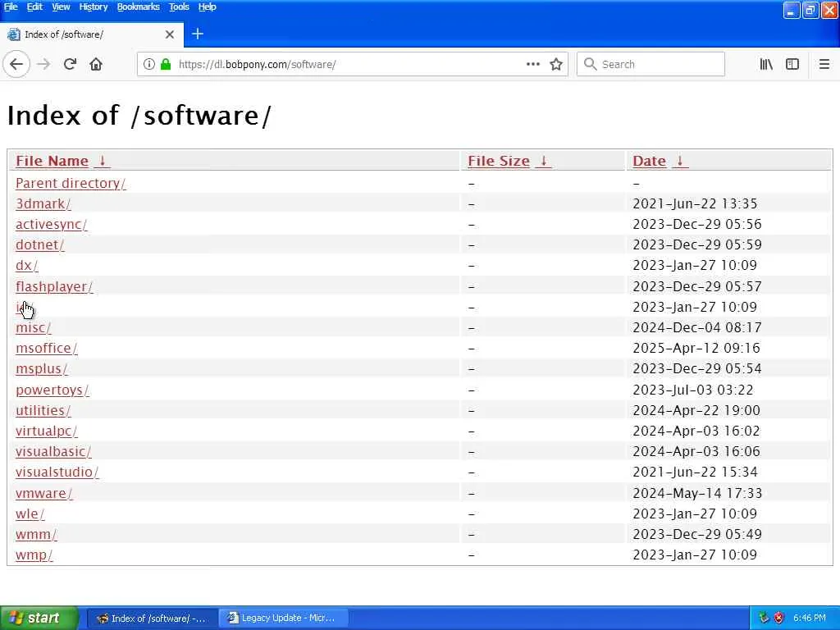Reload the current page
This screenshot has height=630, width=840.
coord(70,64)
